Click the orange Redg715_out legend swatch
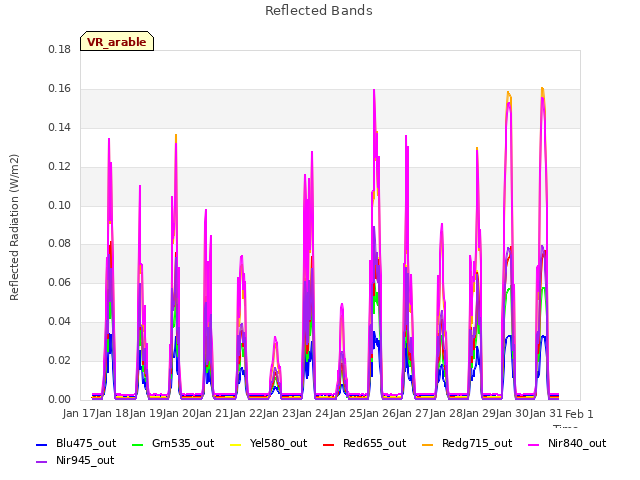The height and width of the screenshot is (480, 640). [427, 444]
